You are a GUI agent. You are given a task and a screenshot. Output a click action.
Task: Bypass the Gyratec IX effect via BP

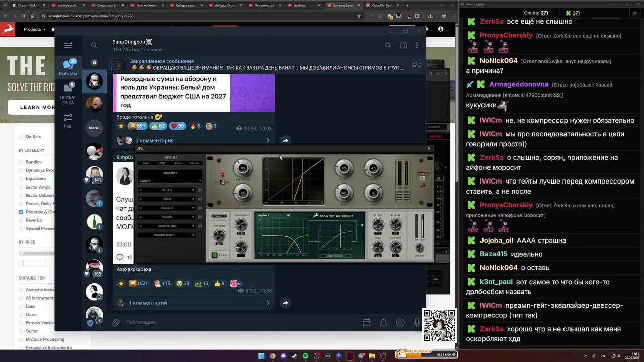(x=200, y=208)
